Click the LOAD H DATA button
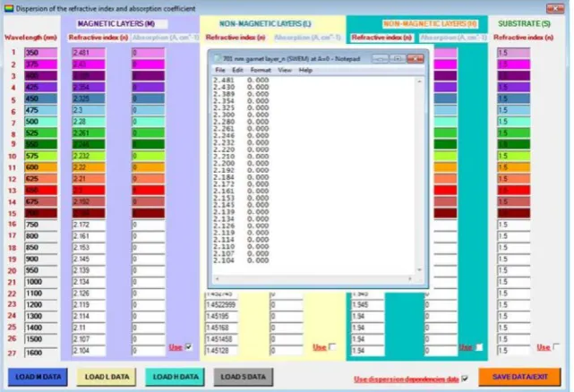This screenshot has height=392, width=574. 175,377
